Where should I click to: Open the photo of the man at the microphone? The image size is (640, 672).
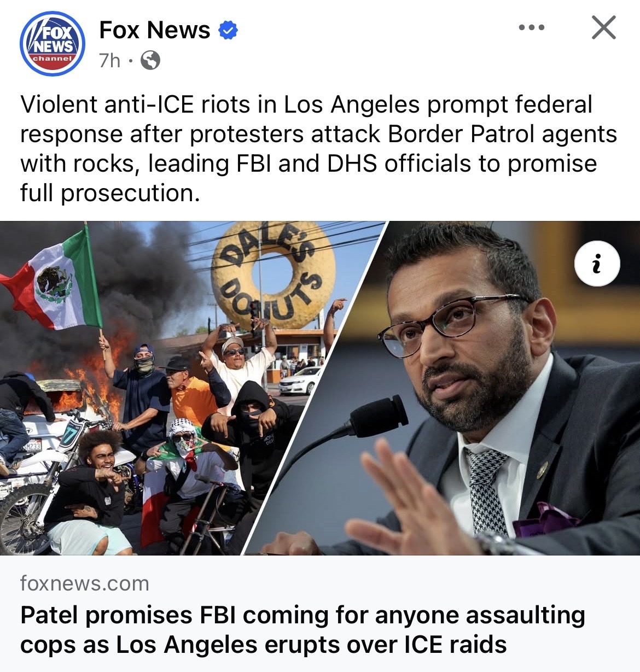(459, 388)
